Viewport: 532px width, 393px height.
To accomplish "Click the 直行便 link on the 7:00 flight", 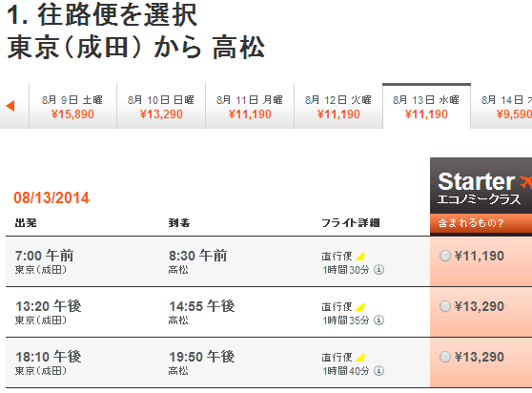I will coord(337,257).
